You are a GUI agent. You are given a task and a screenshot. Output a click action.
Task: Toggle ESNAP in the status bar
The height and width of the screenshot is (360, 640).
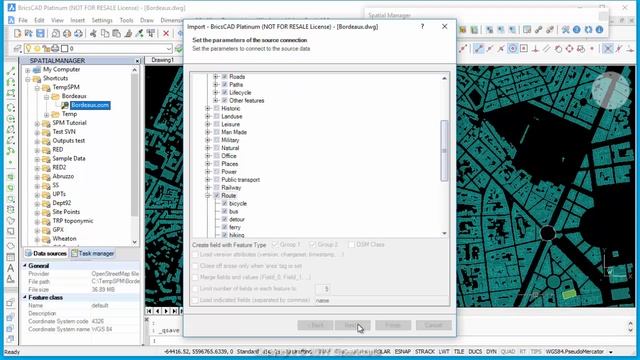click(403, 351)
